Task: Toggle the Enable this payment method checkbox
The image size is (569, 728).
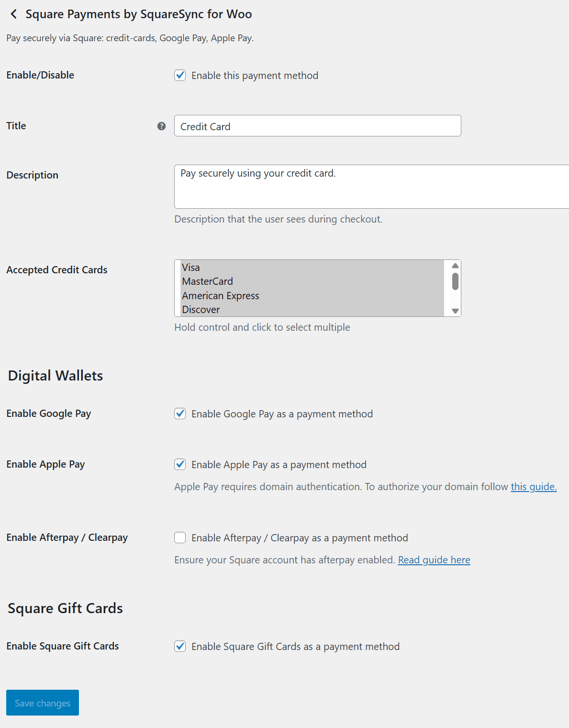Action: [180, 75]
